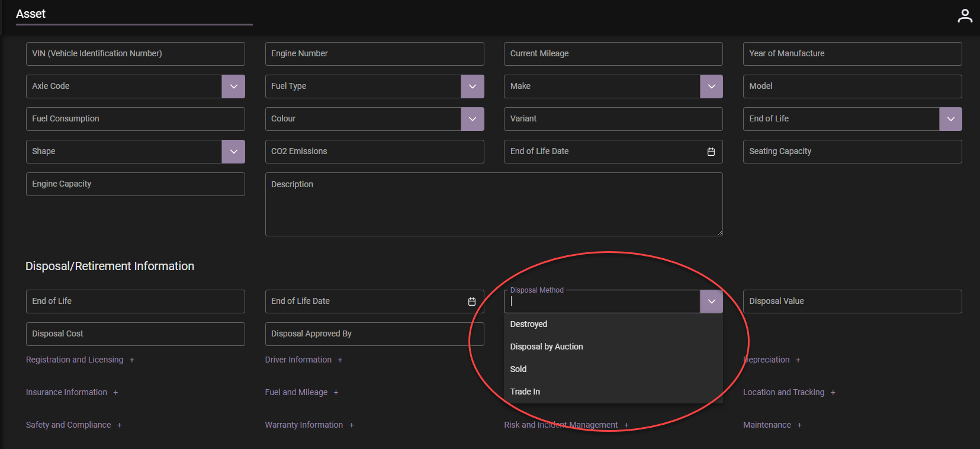This screenshot has width=980, height=449.
Task: Click plus icon next to Insurance Information
Action: click(x=115, y=393)
